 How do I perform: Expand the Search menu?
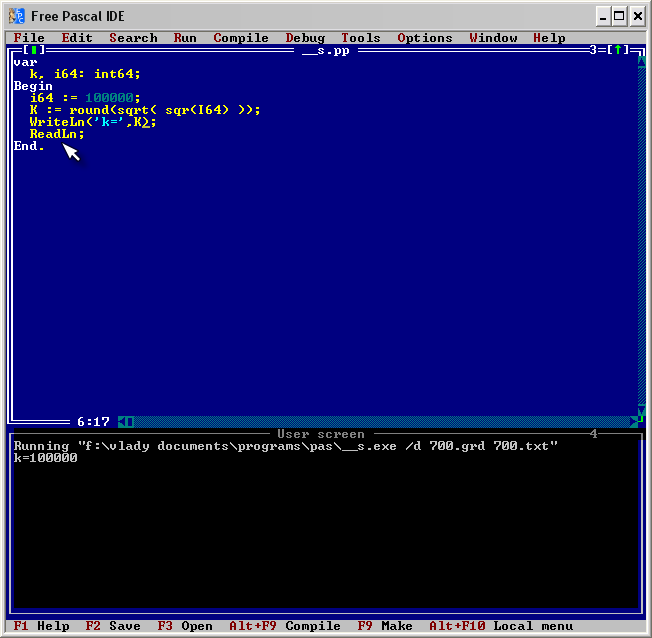coord(133,38)
